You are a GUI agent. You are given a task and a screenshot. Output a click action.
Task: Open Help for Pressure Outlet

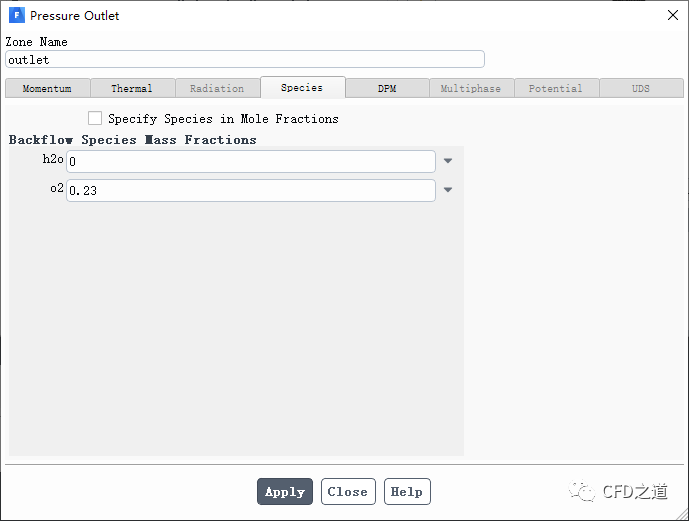tap(406, 492)
